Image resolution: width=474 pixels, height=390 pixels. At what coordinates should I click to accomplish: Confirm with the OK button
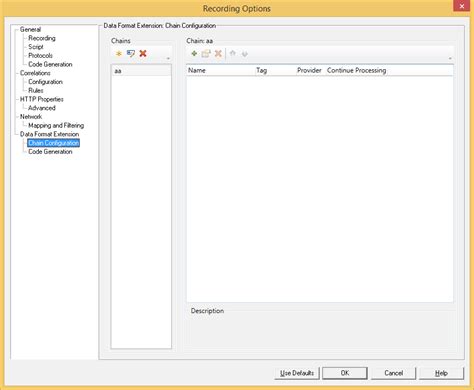pos(345,373)
